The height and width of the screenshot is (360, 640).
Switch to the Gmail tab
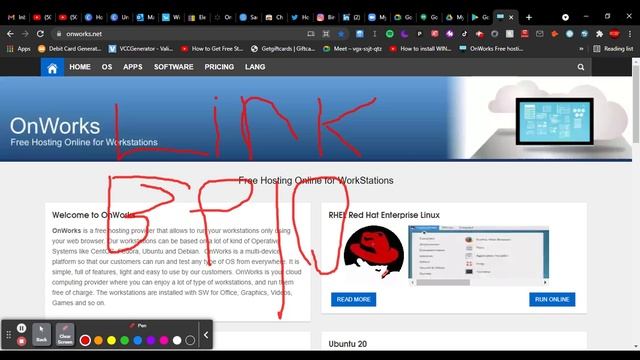[x=17, y=17]
